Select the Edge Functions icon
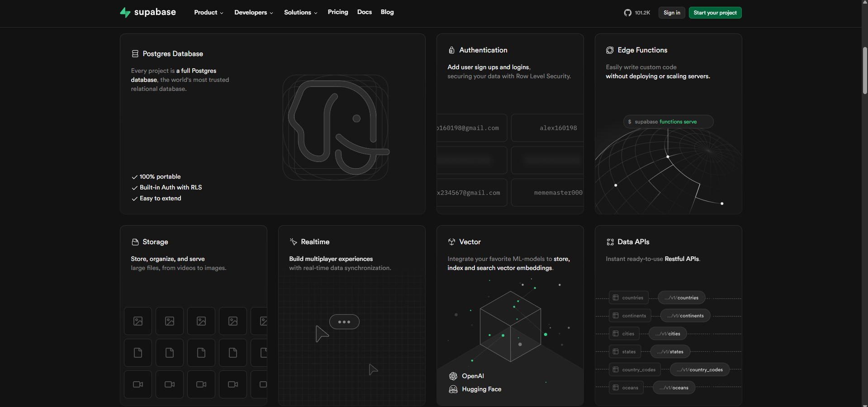868x407 pixels. click(610, 50)
